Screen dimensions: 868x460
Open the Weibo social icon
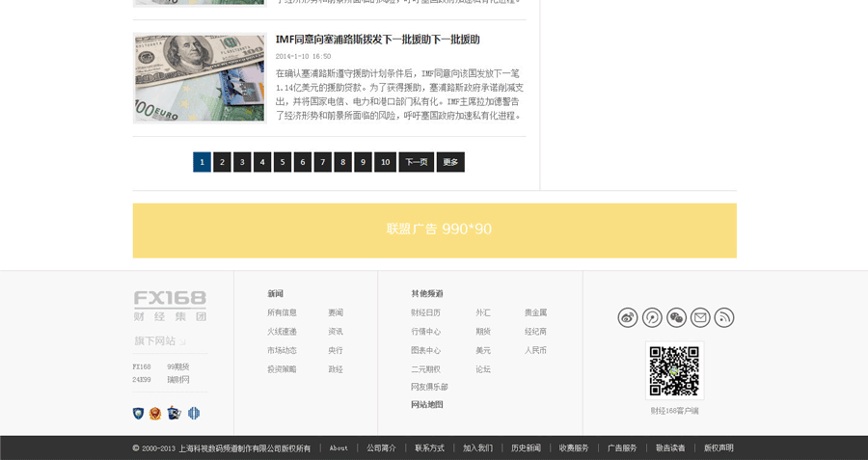pyautogui.click(x=628, y=317)
